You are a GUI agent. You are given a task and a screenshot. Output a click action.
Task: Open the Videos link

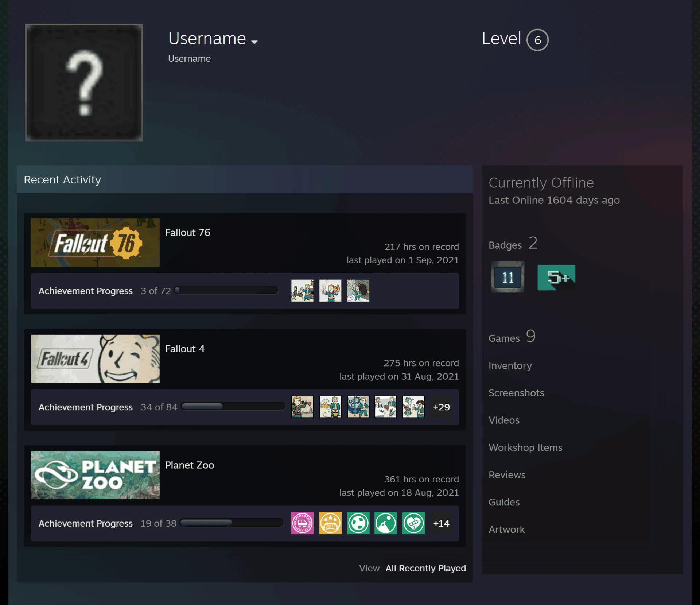pyautogui.click(x=504, y=420)
